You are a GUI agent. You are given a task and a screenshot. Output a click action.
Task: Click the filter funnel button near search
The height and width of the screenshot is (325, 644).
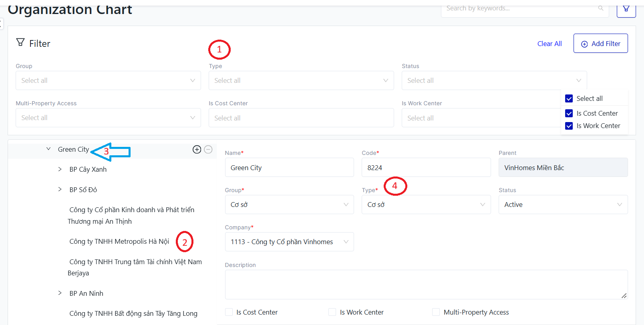click(x=626, y=8)
